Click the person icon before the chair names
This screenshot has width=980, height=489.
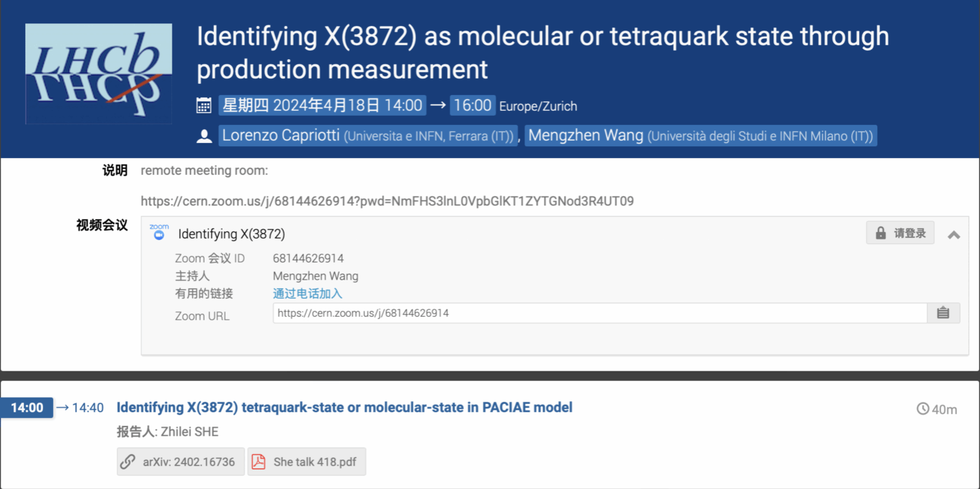pos(204,136)
